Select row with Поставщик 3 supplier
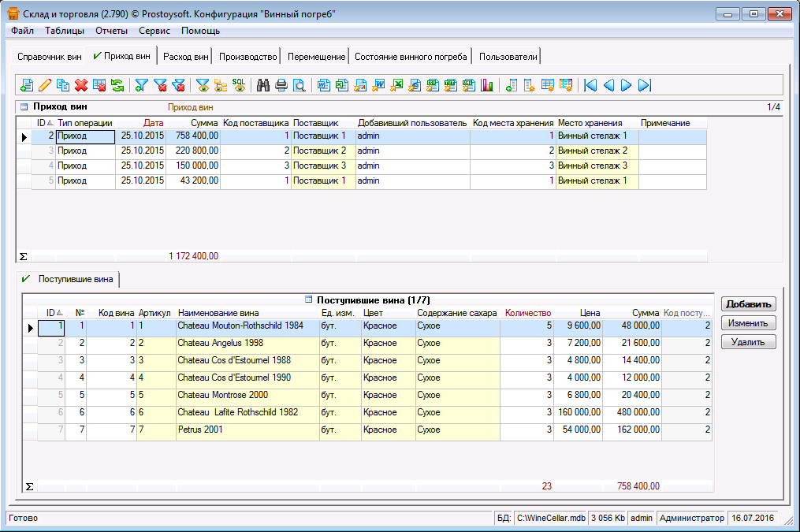This screenshot has width=800, height=532. coord(319,166)
